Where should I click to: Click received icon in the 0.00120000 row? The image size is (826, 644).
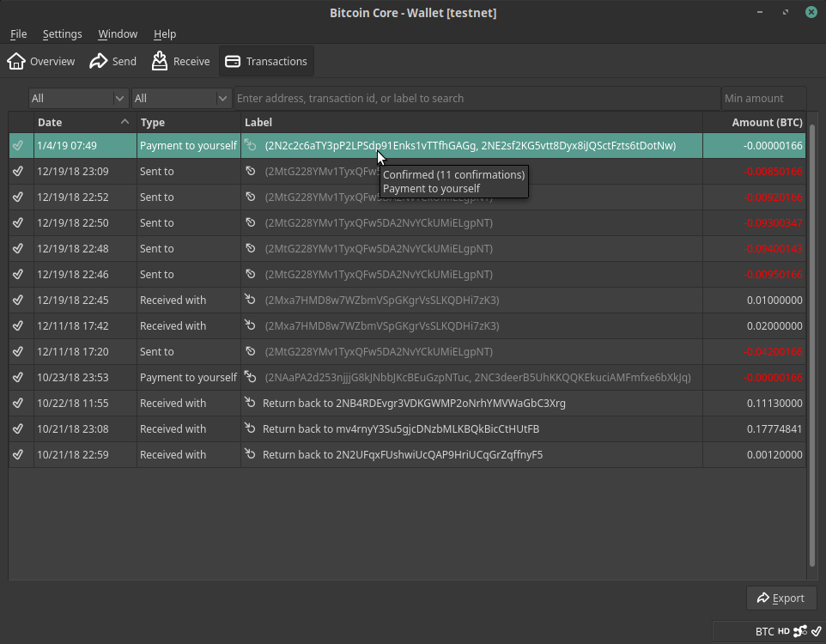[250, 453]
